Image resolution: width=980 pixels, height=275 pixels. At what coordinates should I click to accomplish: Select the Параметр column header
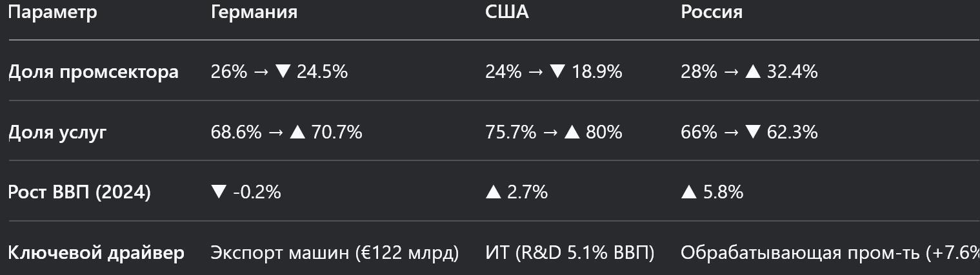tap(53, 12)
